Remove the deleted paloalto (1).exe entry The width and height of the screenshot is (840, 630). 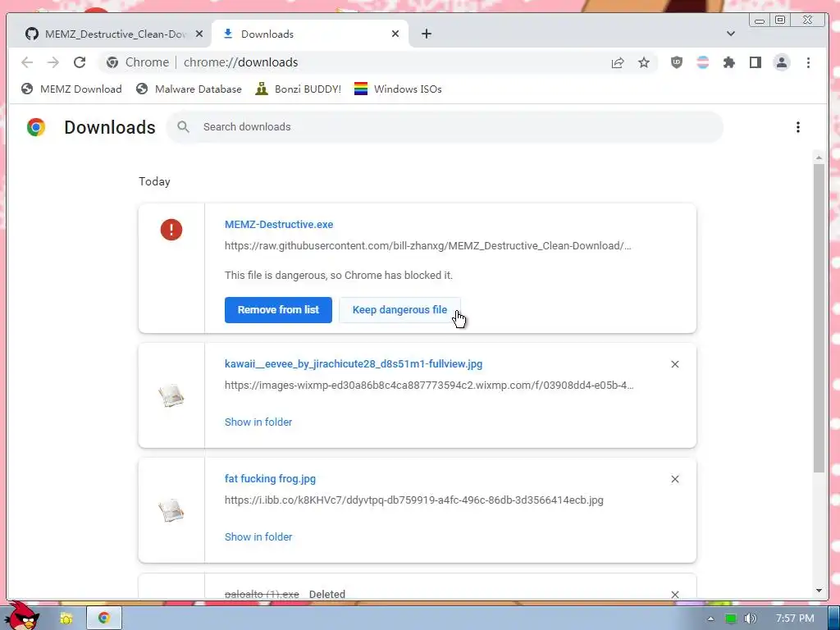point(675,594)
